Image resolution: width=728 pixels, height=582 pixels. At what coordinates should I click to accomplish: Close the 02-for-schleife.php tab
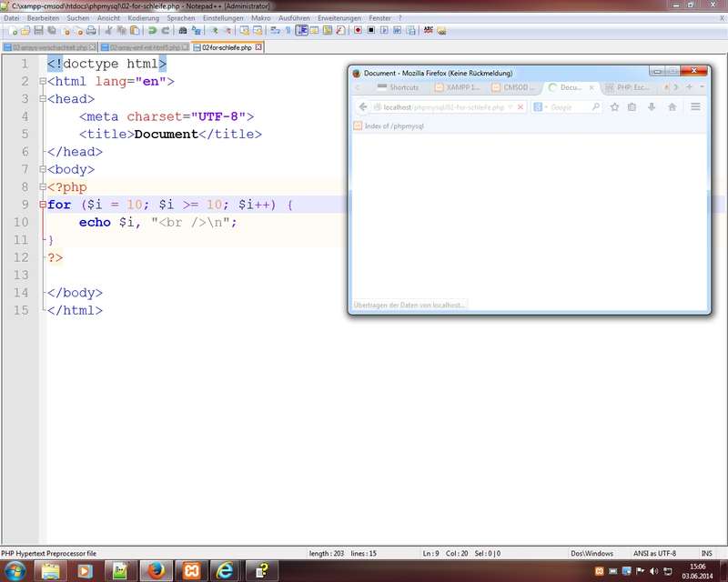258,47
